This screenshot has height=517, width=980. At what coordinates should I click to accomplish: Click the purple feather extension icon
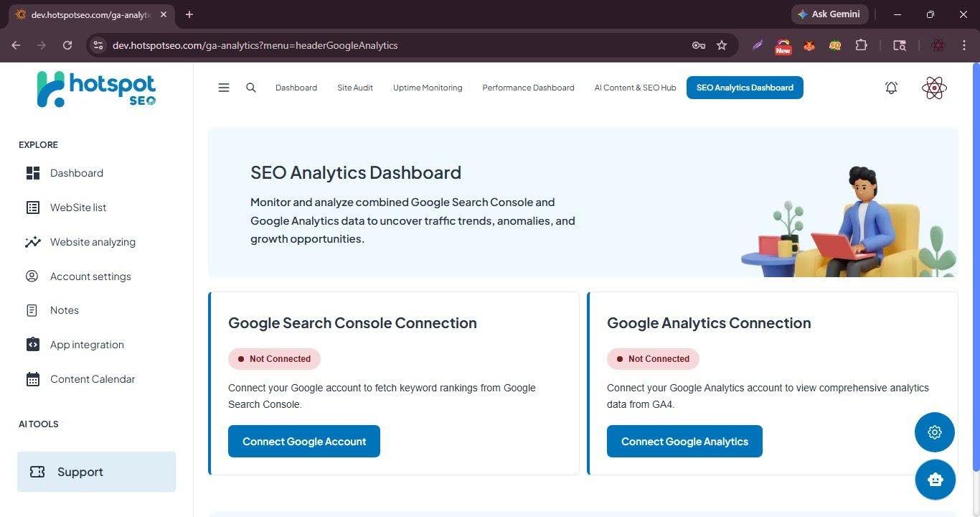758,45
